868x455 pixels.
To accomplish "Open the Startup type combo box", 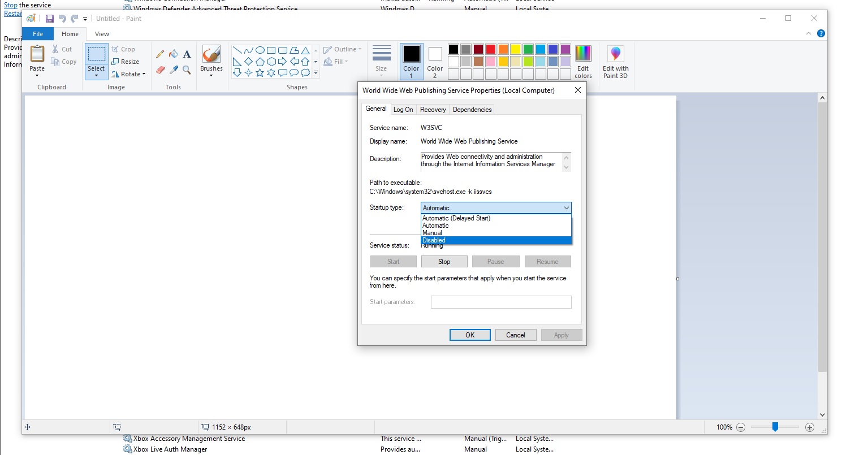I will click(496, 208).
